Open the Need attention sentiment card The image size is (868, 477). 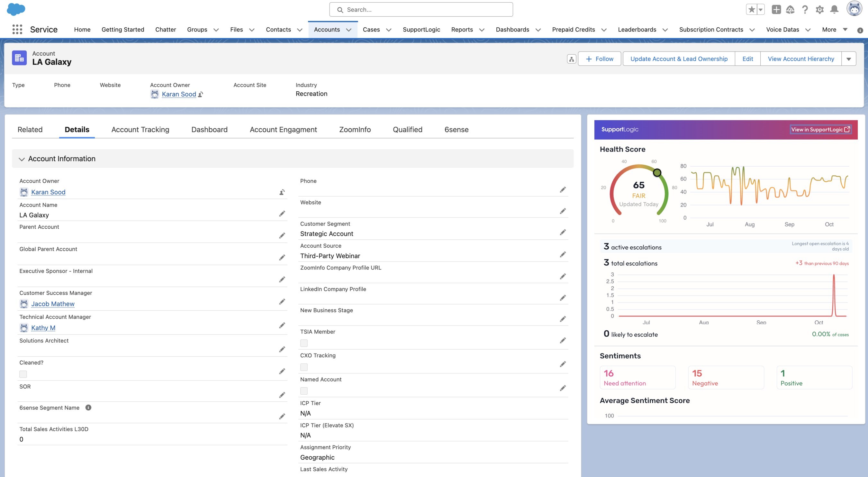637,378
